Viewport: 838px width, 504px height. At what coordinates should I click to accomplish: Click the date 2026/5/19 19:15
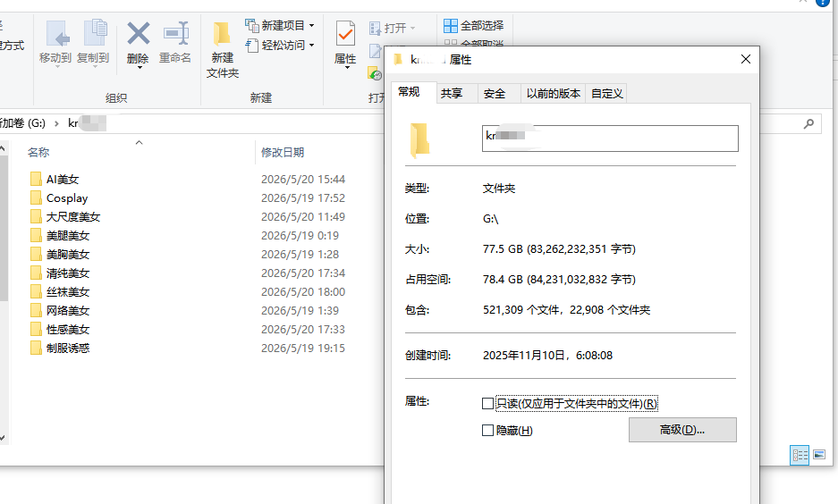click(303, 349)
